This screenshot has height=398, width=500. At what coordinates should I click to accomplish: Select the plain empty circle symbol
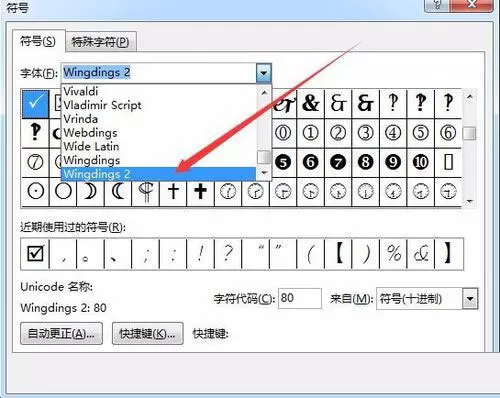point(63,192)
